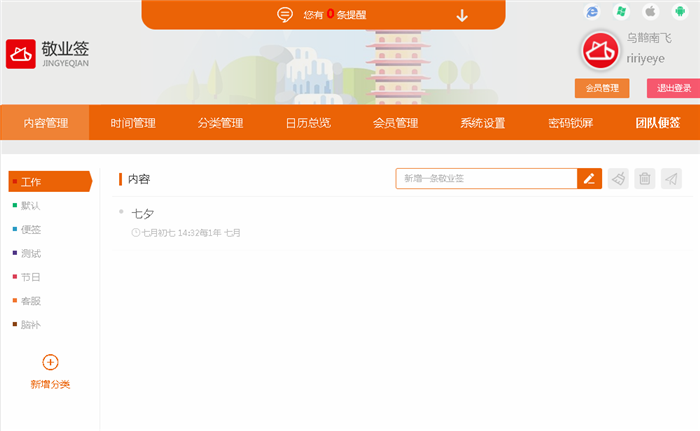Click the trash delete icon
This screenshot has width=700, height=431.
[x=645, y=179]
